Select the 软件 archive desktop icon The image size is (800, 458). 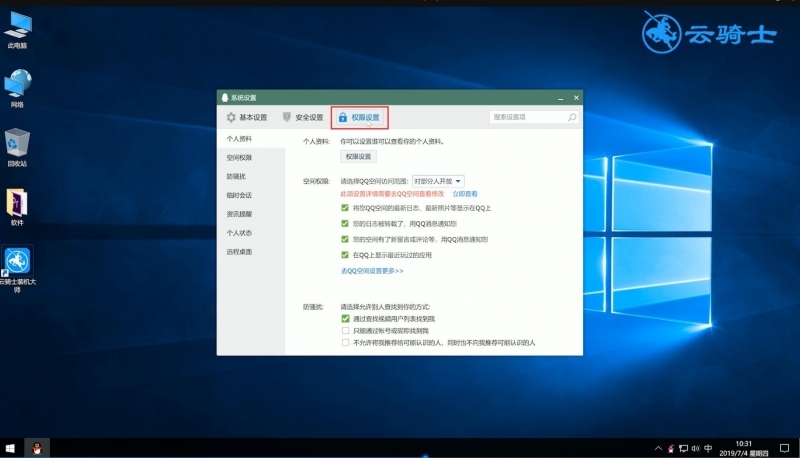click(17, 207)
